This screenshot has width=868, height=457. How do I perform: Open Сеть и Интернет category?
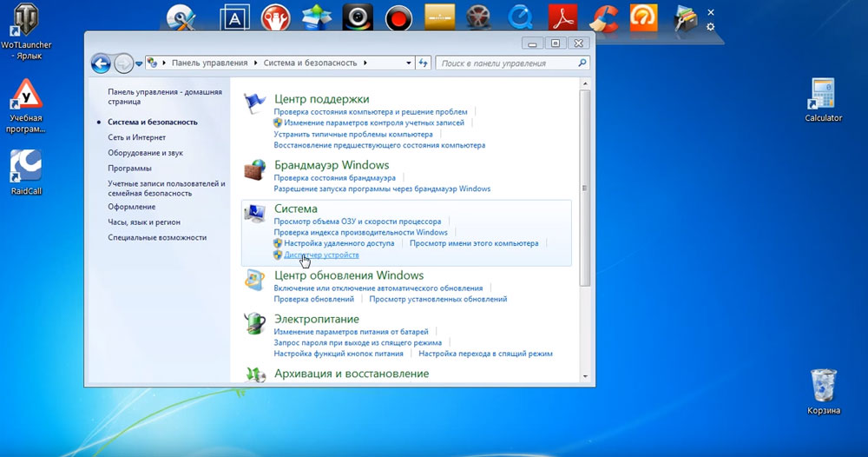[x=137, y=137]
